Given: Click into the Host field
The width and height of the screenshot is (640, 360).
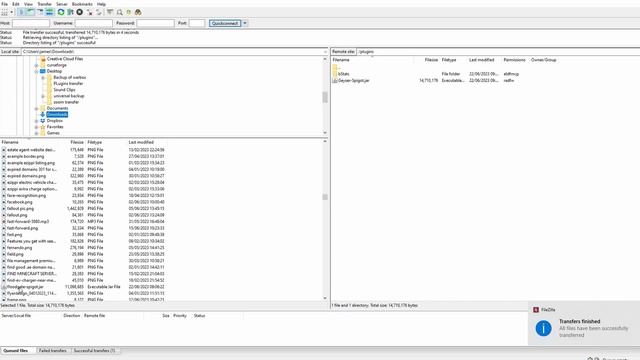Looking at the screenshot, I should click(31, 23).
